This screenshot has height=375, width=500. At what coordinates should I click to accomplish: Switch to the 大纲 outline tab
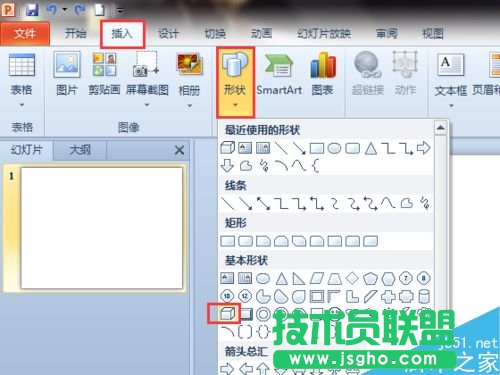click(x=80, y=150)
